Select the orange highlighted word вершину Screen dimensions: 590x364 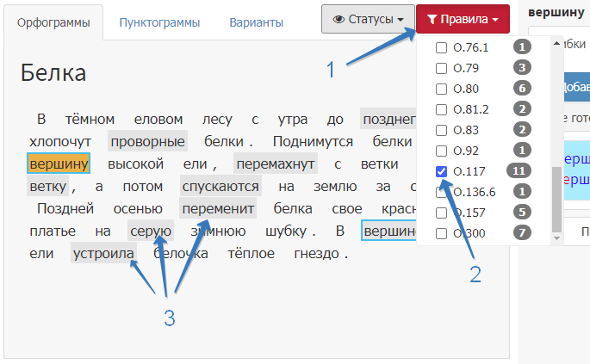(x=59, y=163)
